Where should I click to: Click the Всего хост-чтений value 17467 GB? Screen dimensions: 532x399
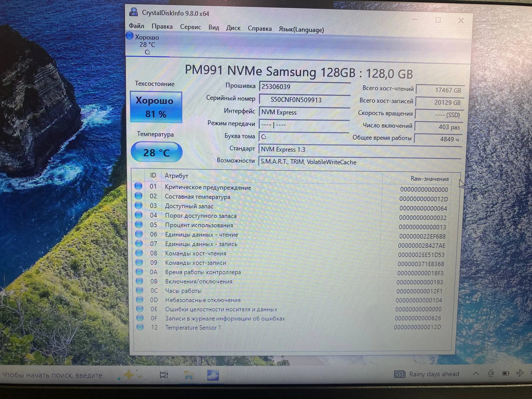440,90
